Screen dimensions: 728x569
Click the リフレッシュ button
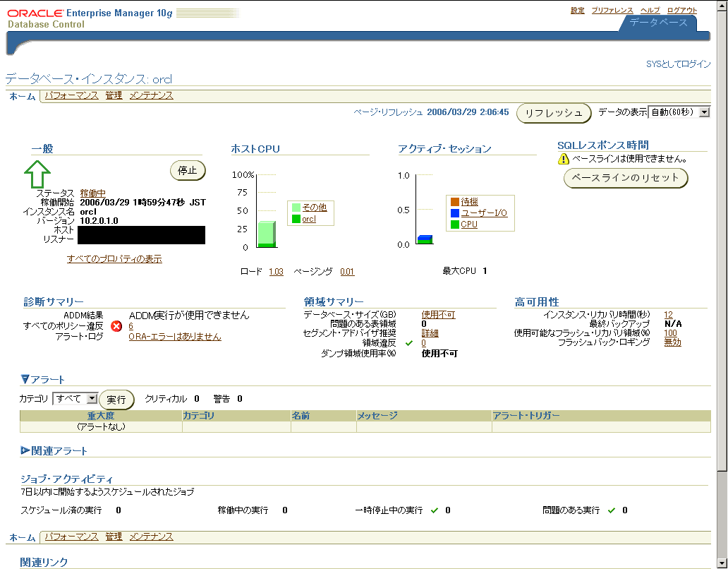point(554,113)
